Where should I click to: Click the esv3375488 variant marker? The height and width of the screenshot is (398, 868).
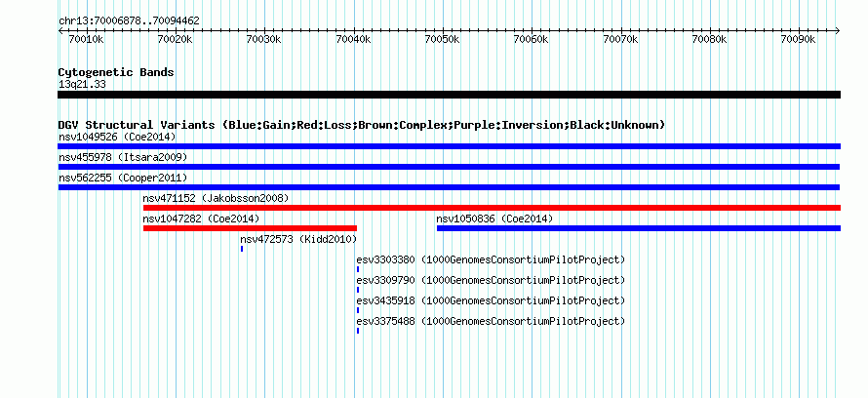[x=358, y=331]
